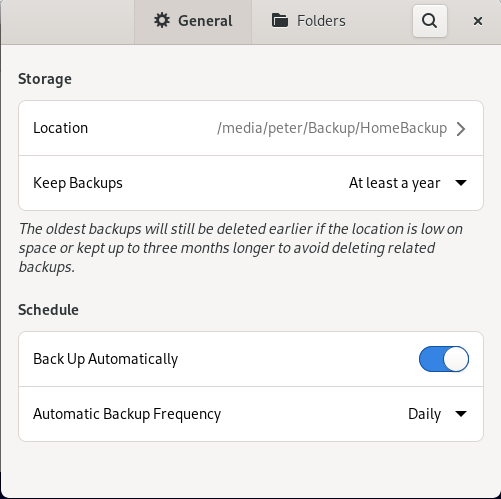Open the Keep Backups dropdown showing At least a year

pyautogui.click(x=407, y=183)
